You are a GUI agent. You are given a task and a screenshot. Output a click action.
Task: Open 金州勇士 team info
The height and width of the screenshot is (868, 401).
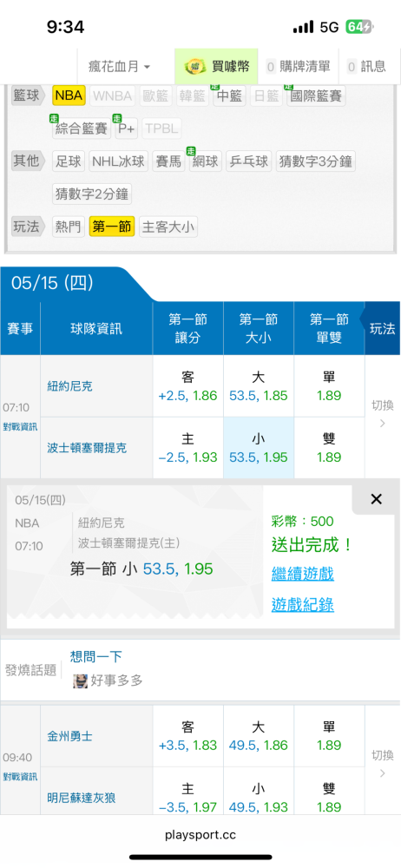(x=69, y=736)
